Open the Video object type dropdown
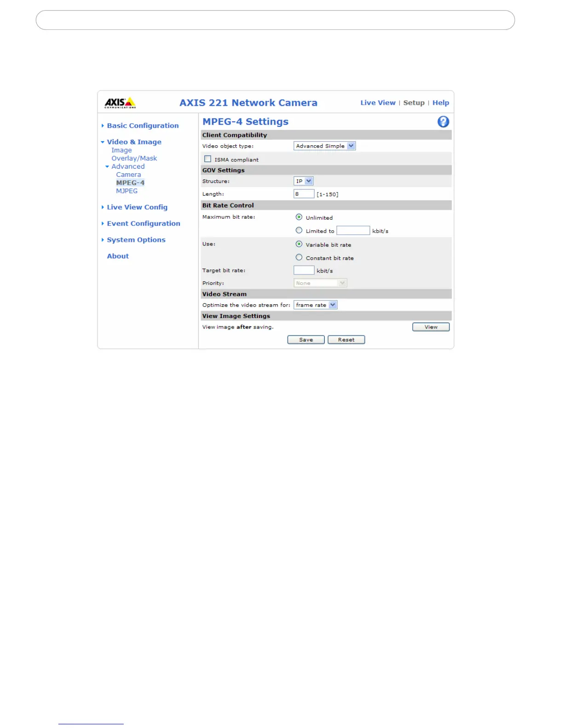563x728 pixels. click(325, 146)
